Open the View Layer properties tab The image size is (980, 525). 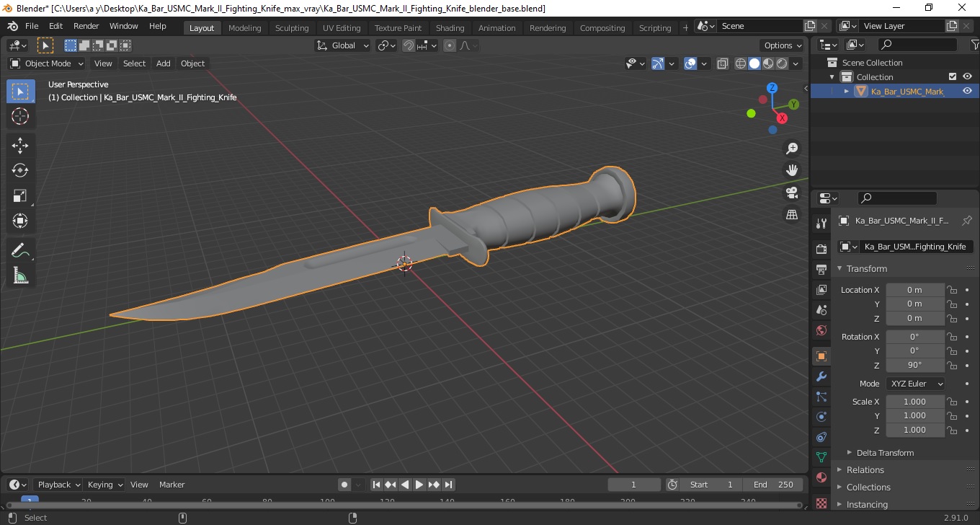[x=821, y=290]
